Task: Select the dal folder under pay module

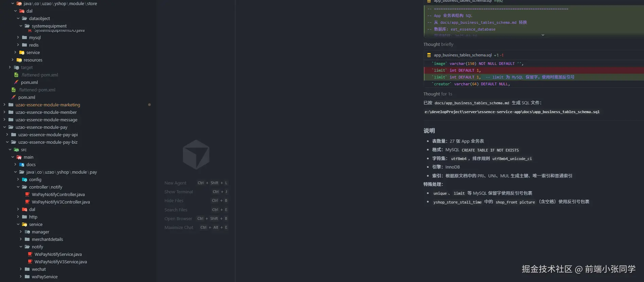Action: [32, 209]
